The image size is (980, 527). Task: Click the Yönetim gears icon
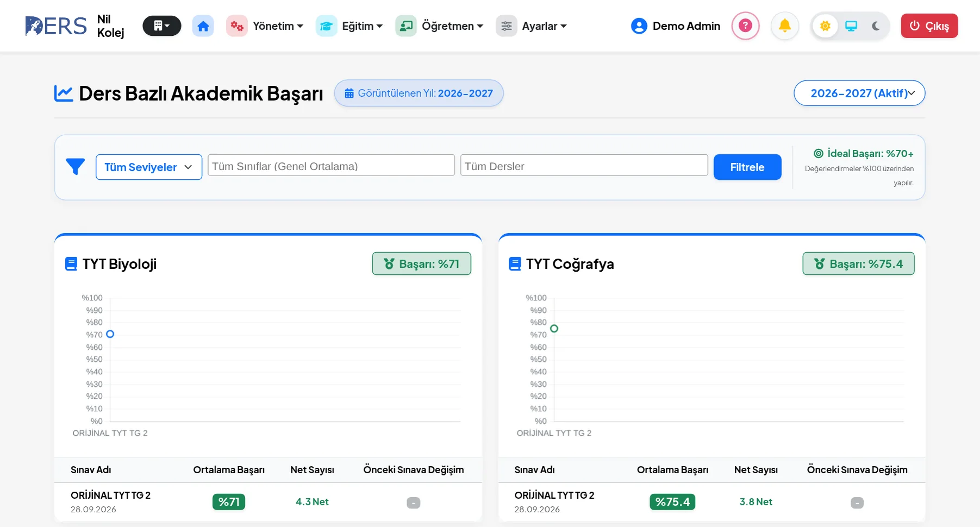[237, 26]
